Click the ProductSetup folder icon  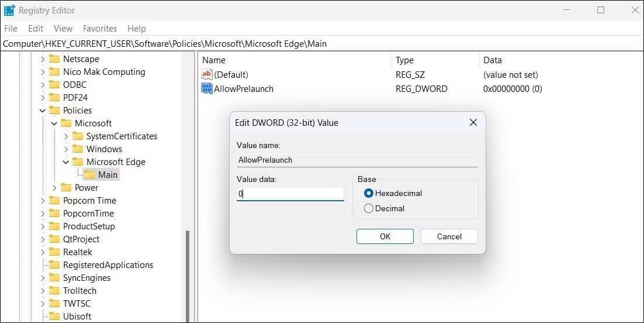tap(54, 226)
